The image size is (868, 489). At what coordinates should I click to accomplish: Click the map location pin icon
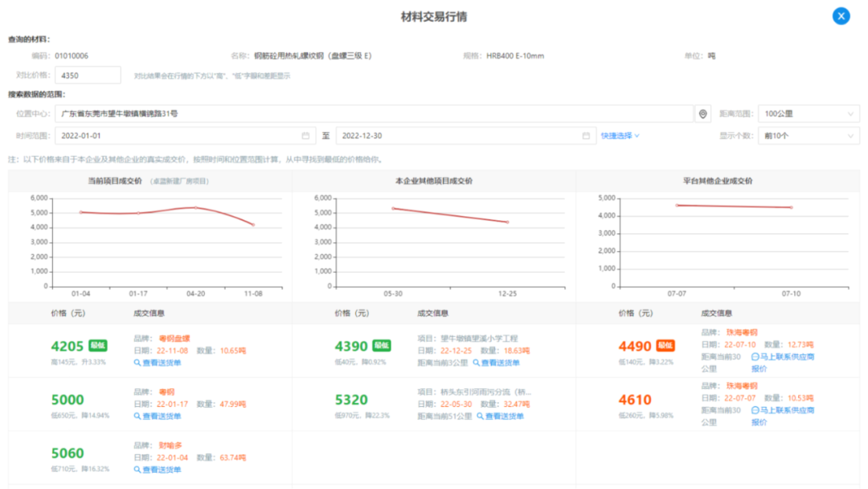tap(703, 114)
